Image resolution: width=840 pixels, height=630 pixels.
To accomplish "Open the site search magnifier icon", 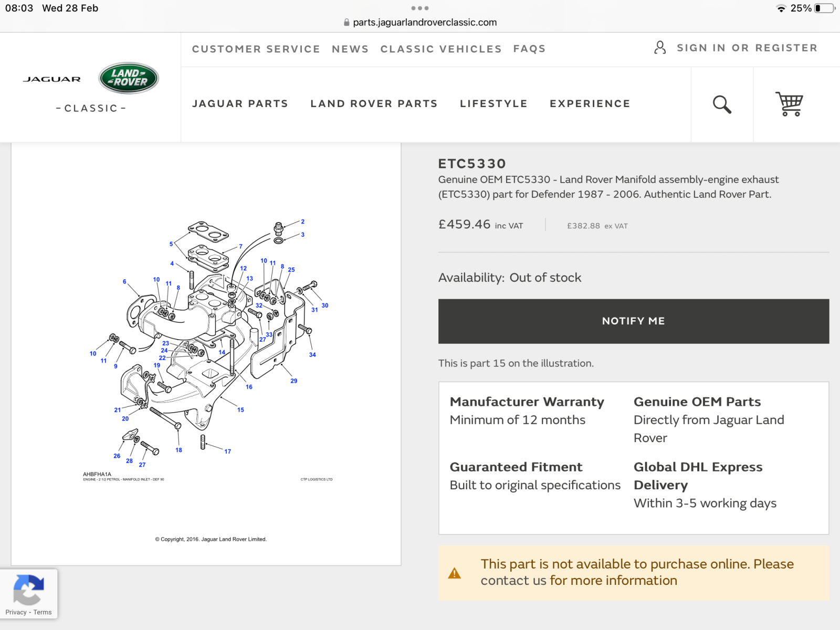I will 722,104.
